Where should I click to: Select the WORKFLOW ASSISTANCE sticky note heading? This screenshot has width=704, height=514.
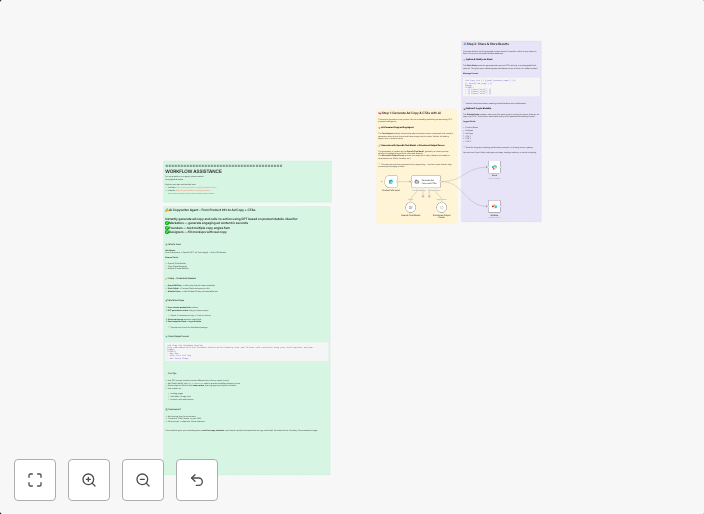194,171
